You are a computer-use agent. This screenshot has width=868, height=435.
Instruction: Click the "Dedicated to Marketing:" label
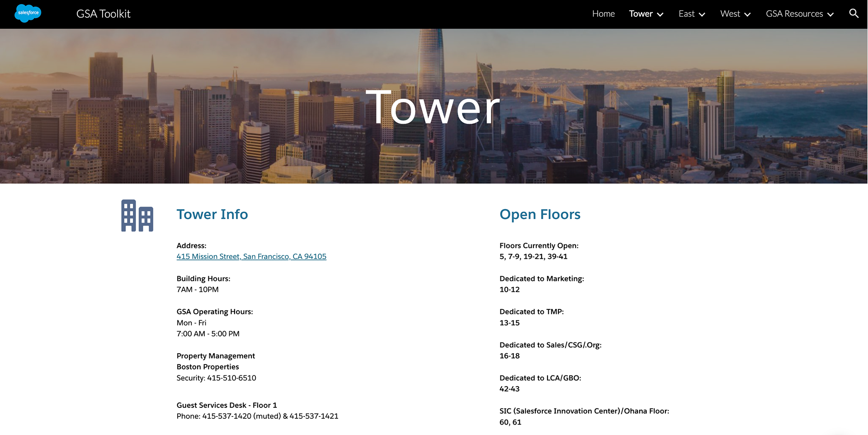click(x=542, y=279)
